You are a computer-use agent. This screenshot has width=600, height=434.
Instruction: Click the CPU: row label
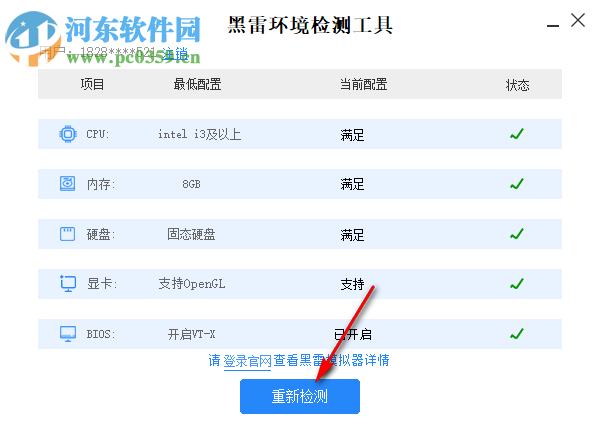pyautogui.click(x=98, y=134)
